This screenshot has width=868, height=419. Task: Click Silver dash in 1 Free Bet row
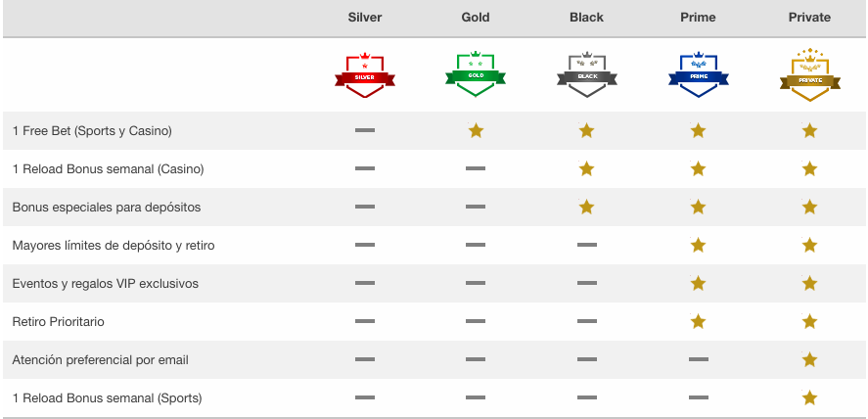click(365, 130)
